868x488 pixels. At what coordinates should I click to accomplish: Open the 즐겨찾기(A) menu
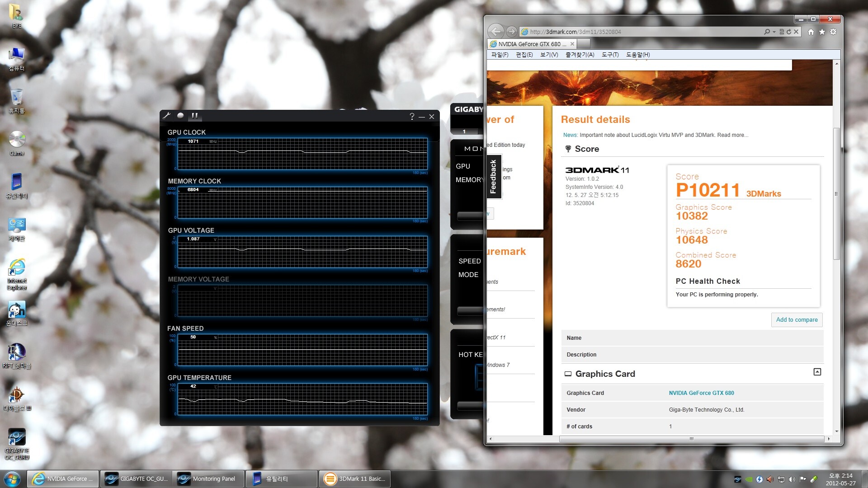click(x=580, y=55)
